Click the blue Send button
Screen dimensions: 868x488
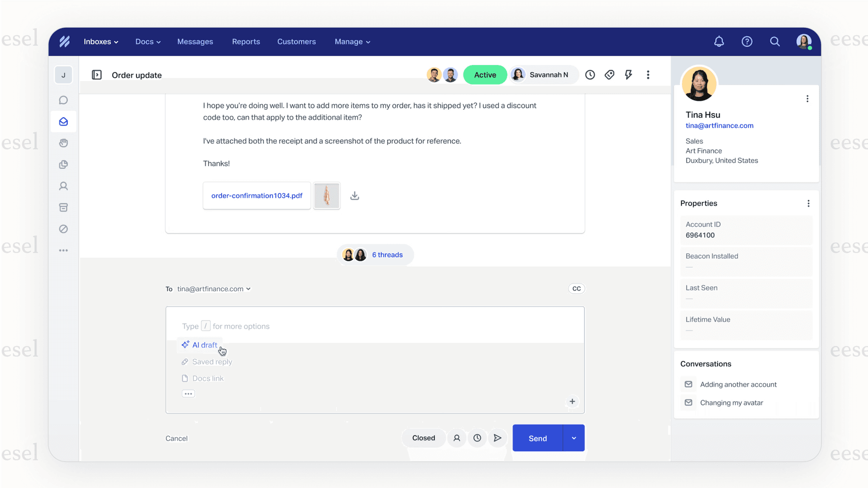point(537,438)
